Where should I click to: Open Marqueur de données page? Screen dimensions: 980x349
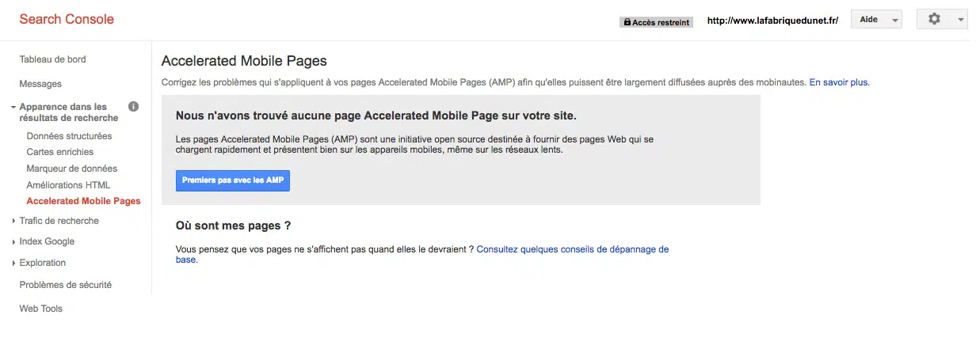[71, 169]
